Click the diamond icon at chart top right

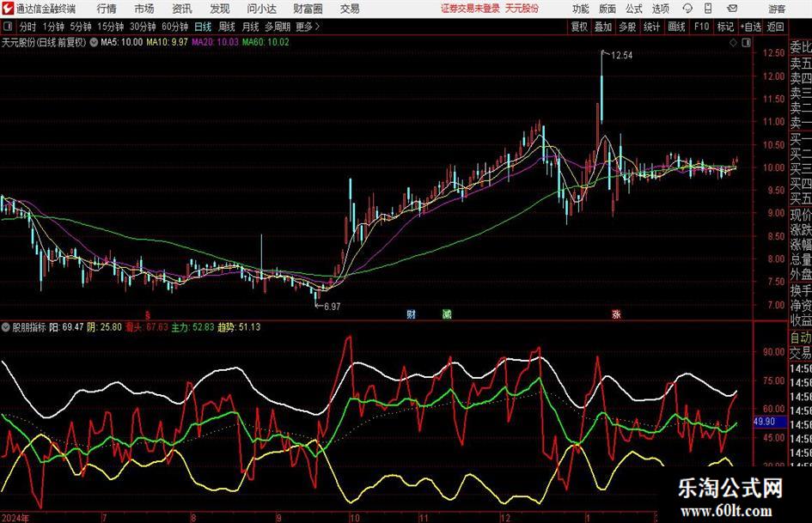[x=733, y=43]
